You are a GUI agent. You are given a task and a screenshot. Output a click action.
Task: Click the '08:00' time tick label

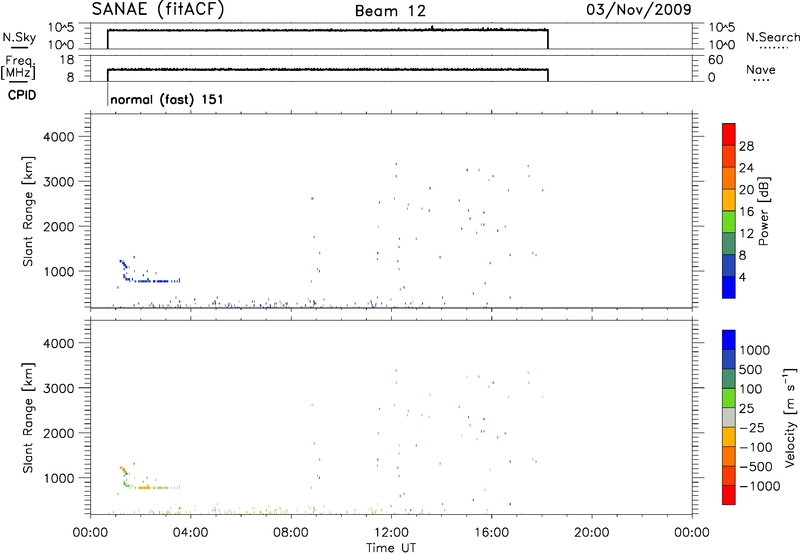click(291, 533)
